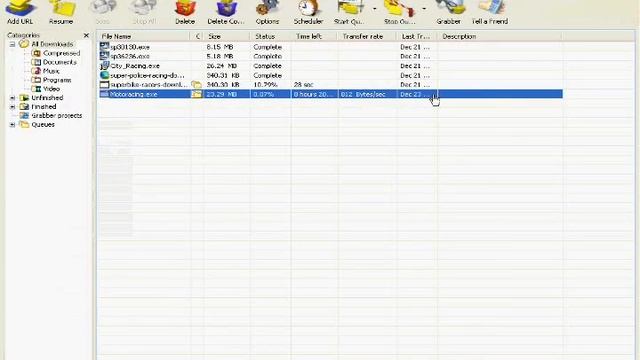The image size is (640, 360).
Task: Select the Music category
Action: tap(51, 71)
